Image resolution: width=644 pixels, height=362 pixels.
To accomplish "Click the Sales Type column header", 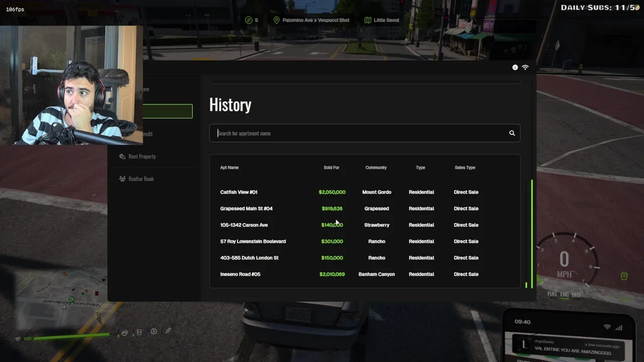I will 465,167.
